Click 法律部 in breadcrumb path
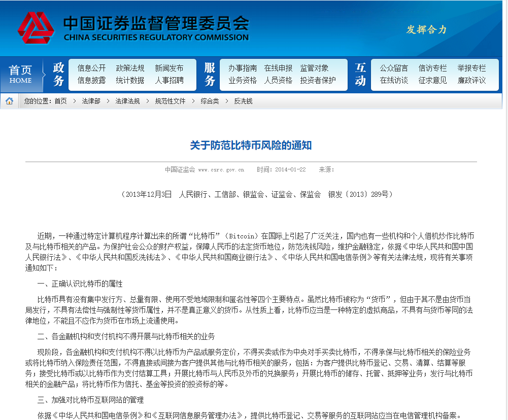Screen dimensions: 508x420 coord(91,101)
